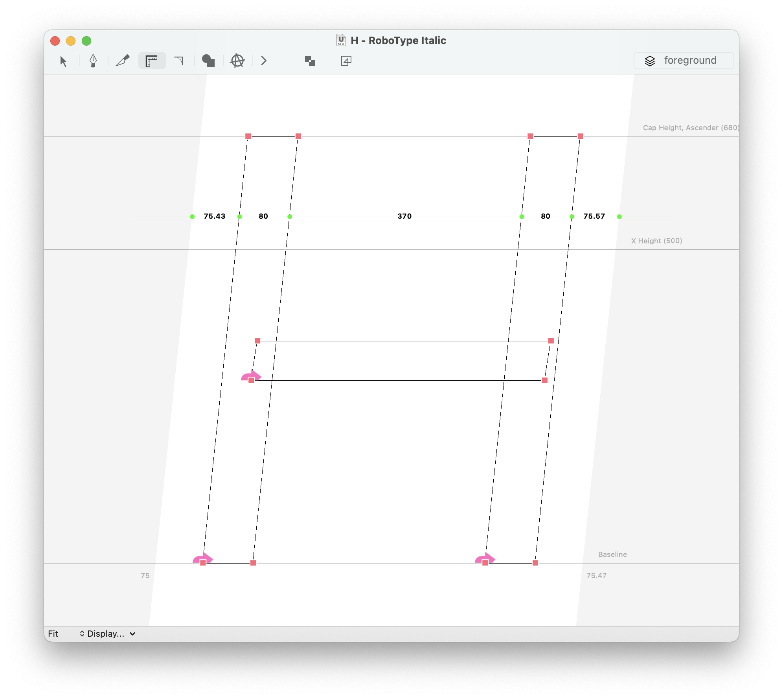783x700 pixels.
Task: Click the 75.43 measurement value
Action: click(215, 216)
